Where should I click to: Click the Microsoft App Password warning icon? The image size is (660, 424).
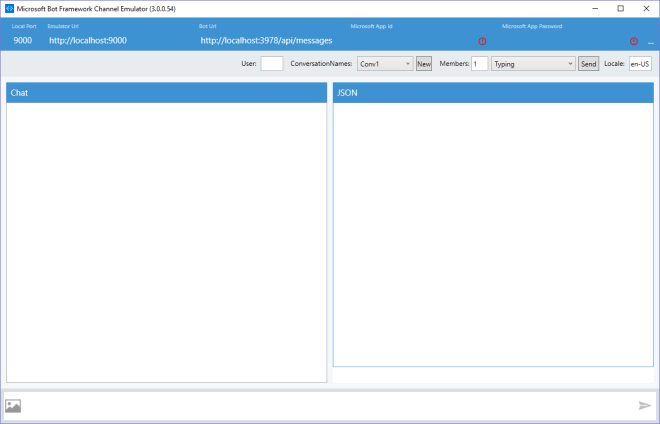tap(633, 41)
